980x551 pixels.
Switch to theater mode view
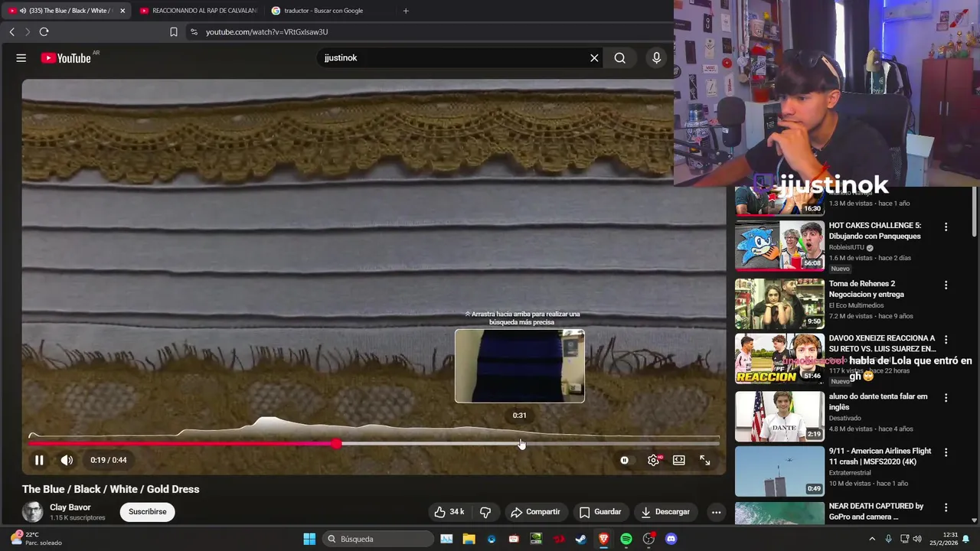point(679,460)
